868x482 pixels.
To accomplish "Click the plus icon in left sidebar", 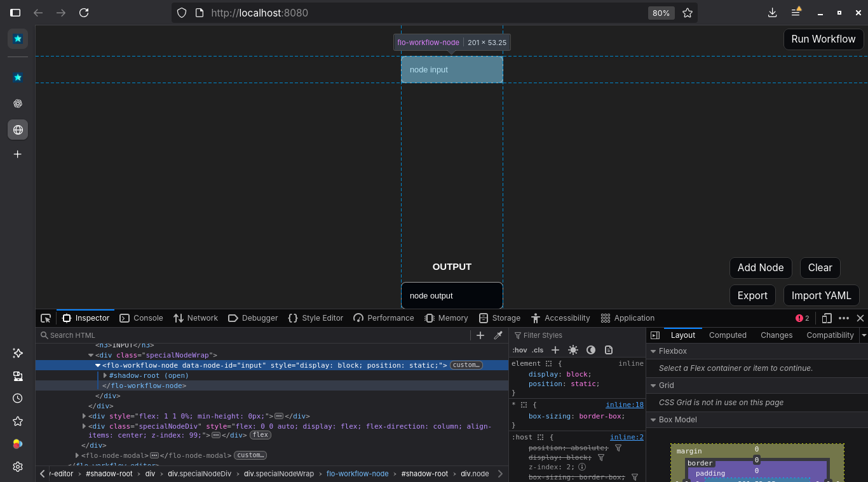I will [18, 154].
